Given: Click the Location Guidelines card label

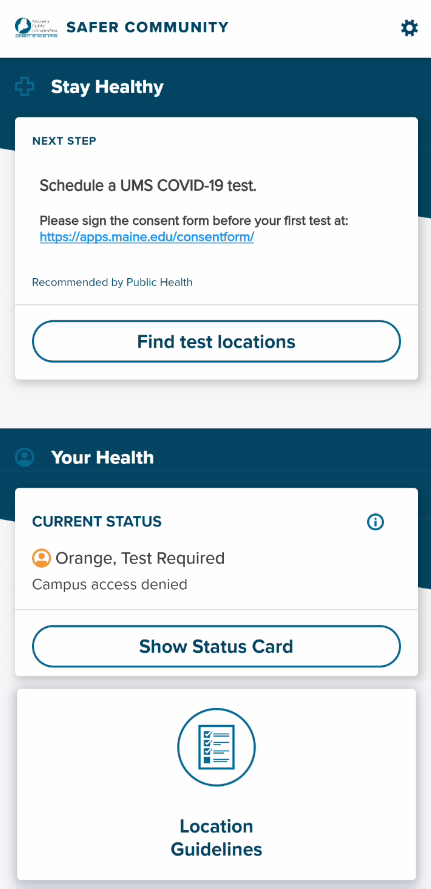Looking at the screenshot, I should click(x=216, y=837).
